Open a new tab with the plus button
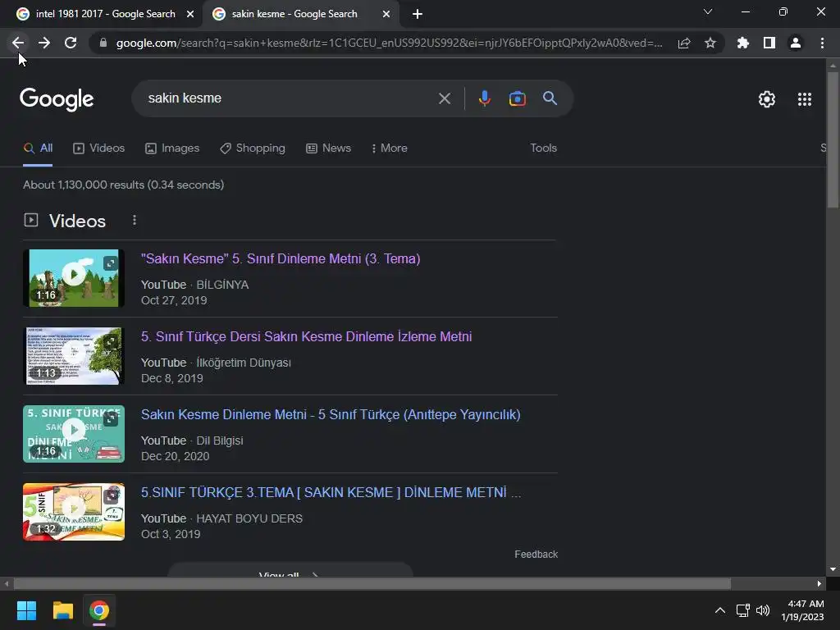 [x=418, y=15]
